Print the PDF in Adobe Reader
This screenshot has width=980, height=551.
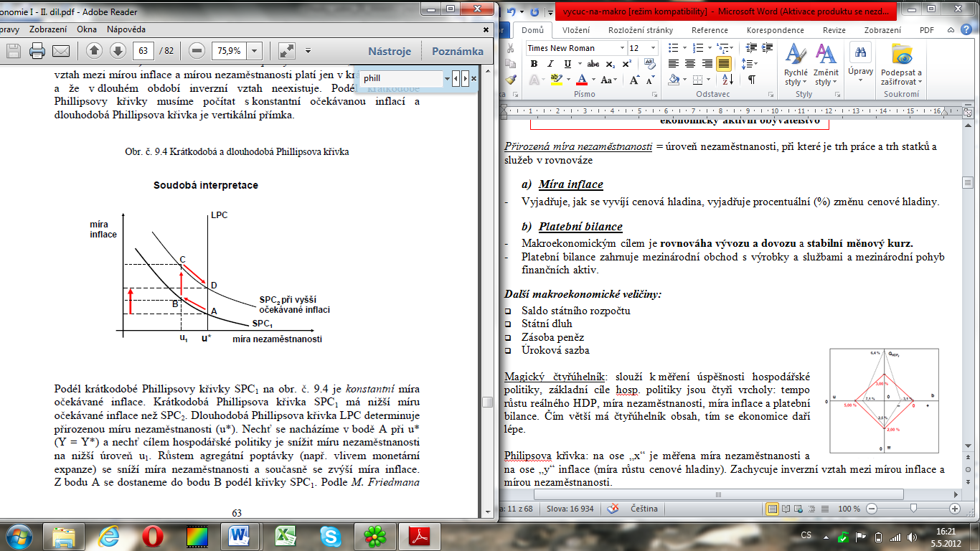pyautogui.click(x=37, y=51)
